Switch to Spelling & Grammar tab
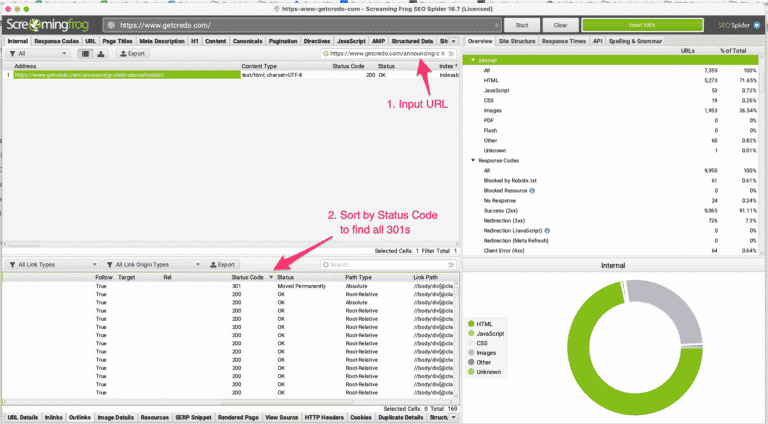768x424 pixels. point(635,41)
